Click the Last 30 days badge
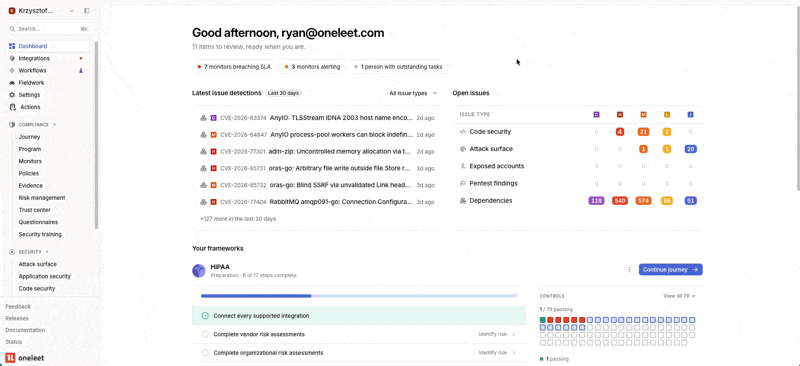The width and height of the screenshot is (800, 366). pos(284,93)
